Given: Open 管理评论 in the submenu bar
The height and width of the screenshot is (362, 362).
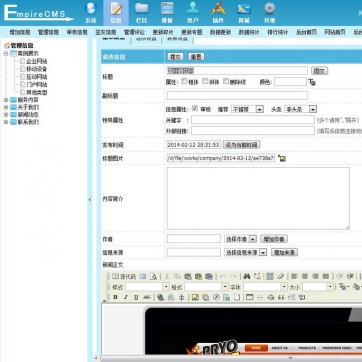Looking at the screenshot, I should click(135, 32).
